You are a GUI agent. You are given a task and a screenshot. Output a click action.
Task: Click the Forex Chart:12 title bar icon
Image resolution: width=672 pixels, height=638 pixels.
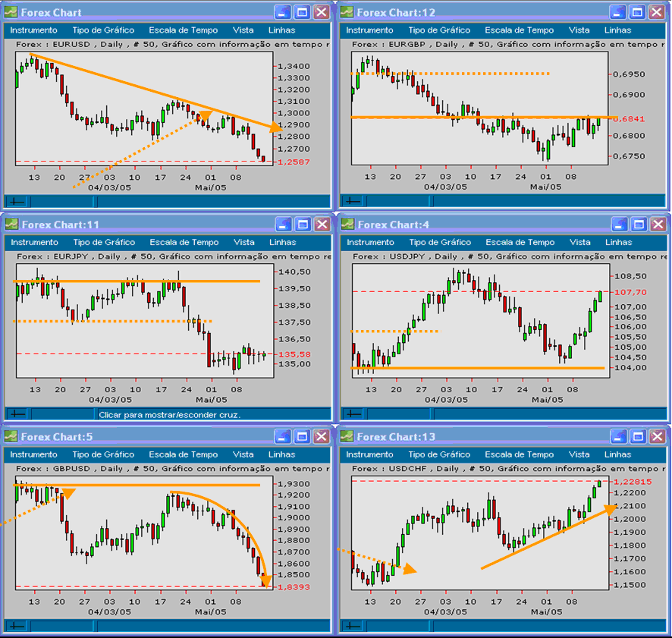coord(345,11)
